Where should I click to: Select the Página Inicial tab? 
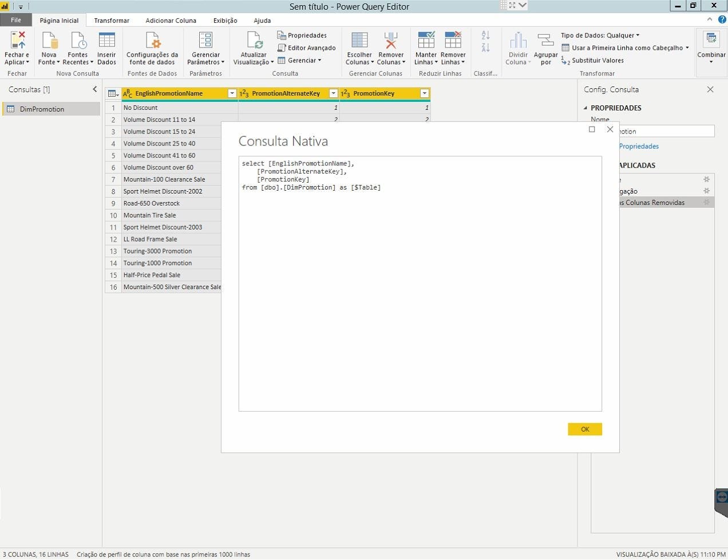point(59,21)
